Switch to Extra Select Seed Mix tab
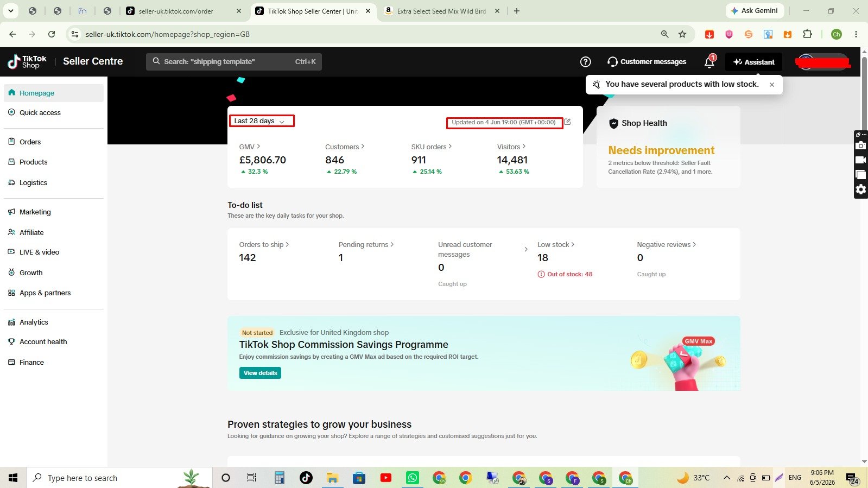 coord(441,11)
